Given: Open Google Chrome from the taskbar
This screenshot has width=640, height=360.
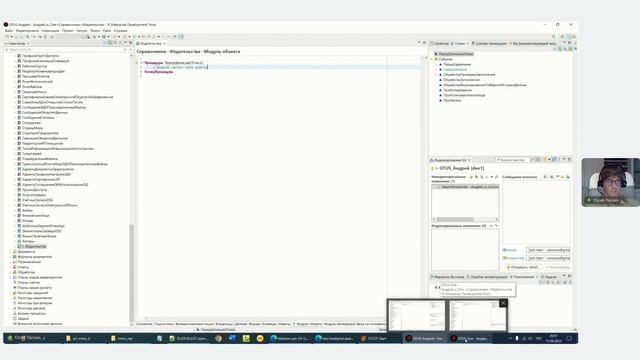Looking at the screenshot, I should tap(219, 338).
